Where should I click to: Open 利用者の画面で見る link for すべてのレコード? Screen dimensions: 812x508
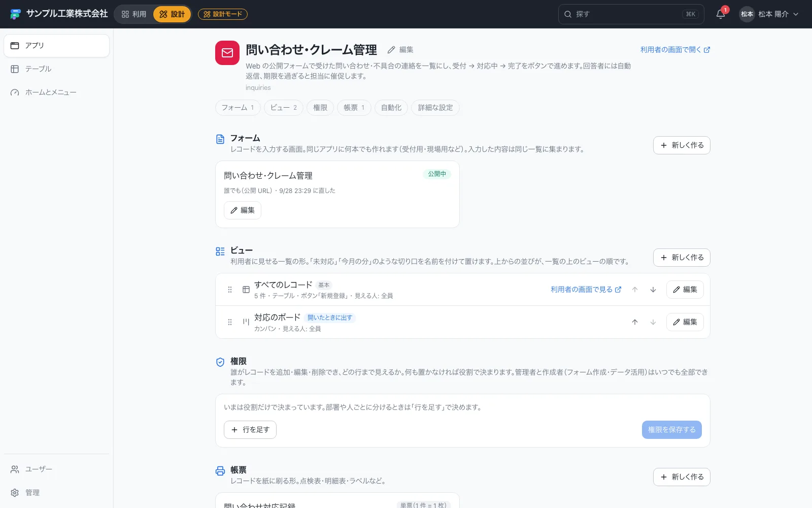point(586,290)
